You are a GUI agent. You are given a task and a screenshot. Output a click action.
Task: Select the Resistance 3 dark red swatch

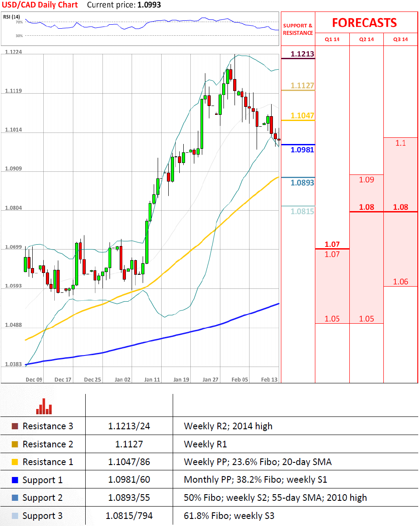pyautogui.click(x=15, y=426)
